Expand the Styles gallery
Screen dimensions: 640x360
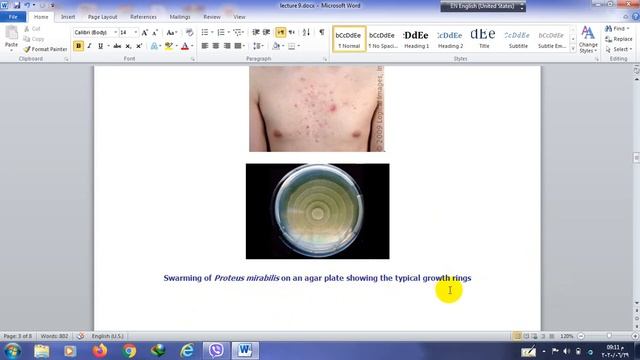click(x=573, y=49)
